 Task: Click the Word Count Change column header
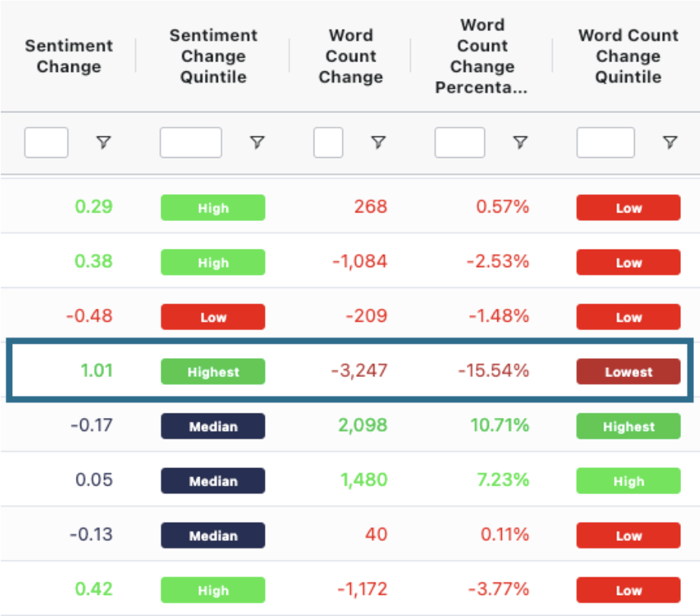tap(350, 55)
